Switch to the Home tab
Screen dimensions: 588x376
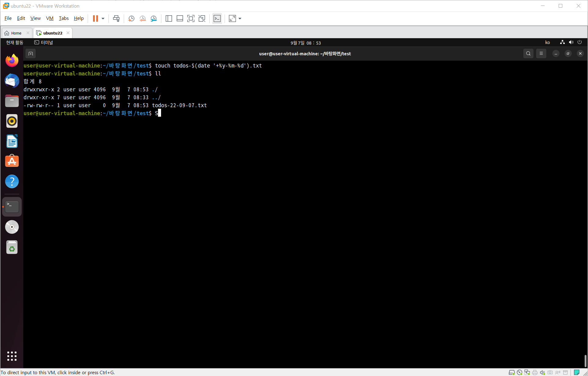pos(16,33)
